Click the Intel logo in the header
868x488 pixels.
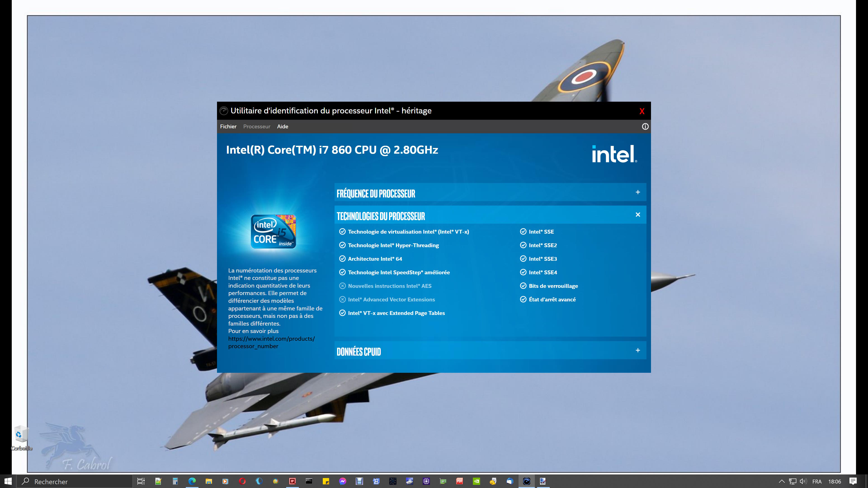tap(614, 154)
